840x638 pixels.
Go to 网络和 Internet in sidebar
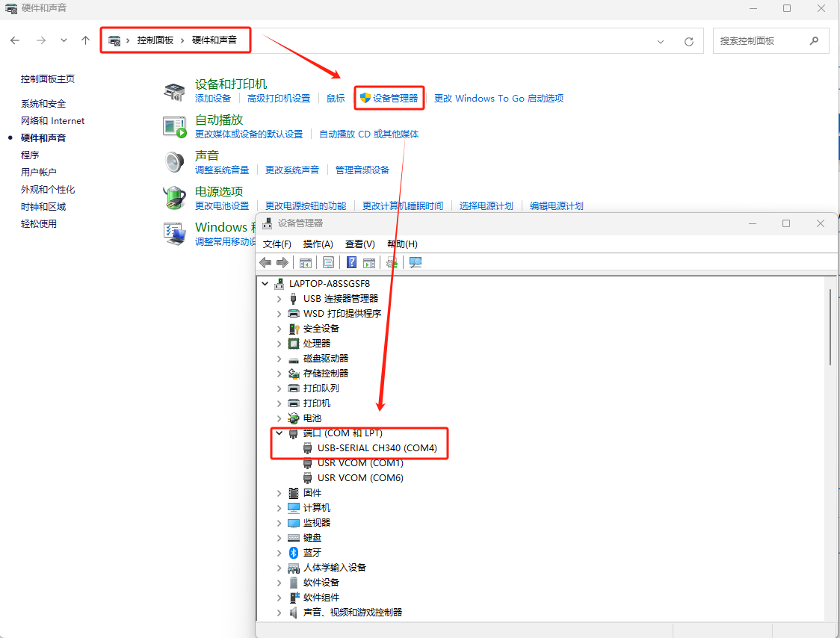click(x=52, y=121)
